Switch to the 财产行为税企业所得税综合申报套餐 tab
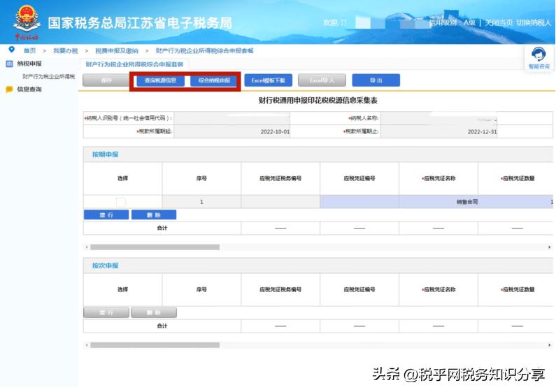The width and height of the screenshot is (556, 392). 134,64
